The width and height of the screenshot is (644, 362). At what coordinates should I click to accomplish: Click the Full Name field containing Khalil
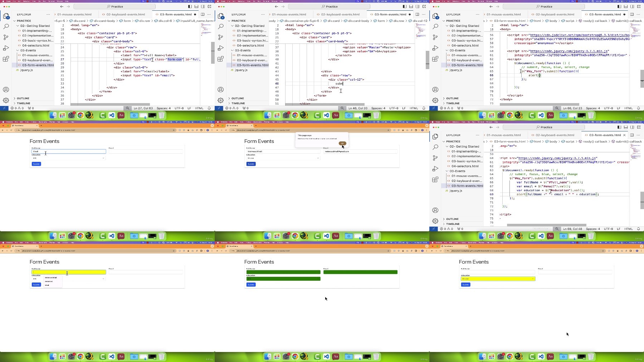[x=69, y=151]
